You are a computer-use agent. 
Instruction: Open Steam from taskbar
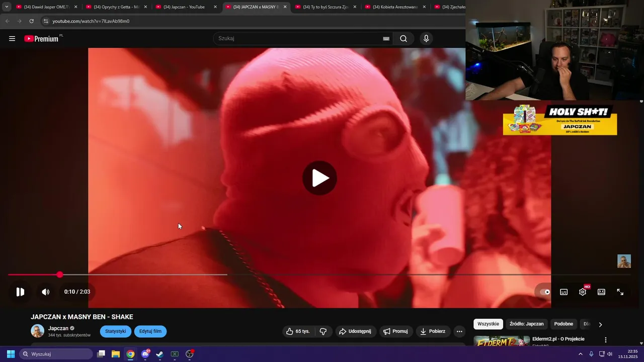pyautogui.click(x=160, y=354)
